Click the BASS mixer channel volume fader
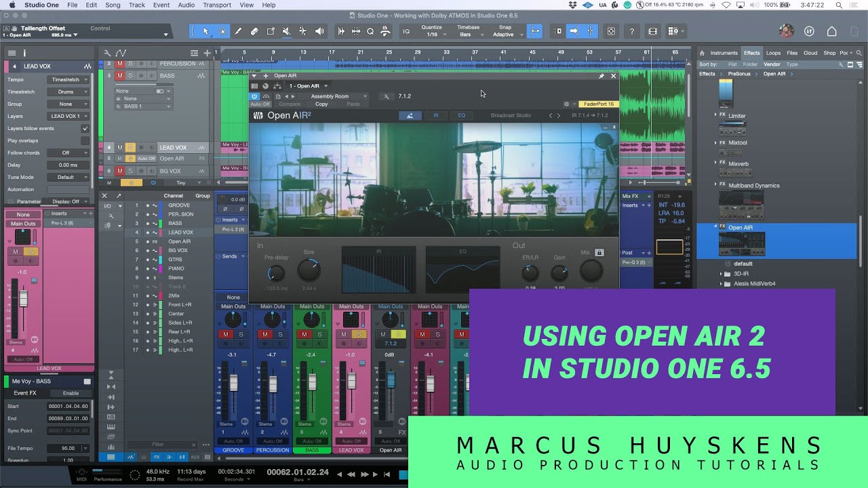The width and height of the screenshot is (868, 488). (x=312, y=383)
